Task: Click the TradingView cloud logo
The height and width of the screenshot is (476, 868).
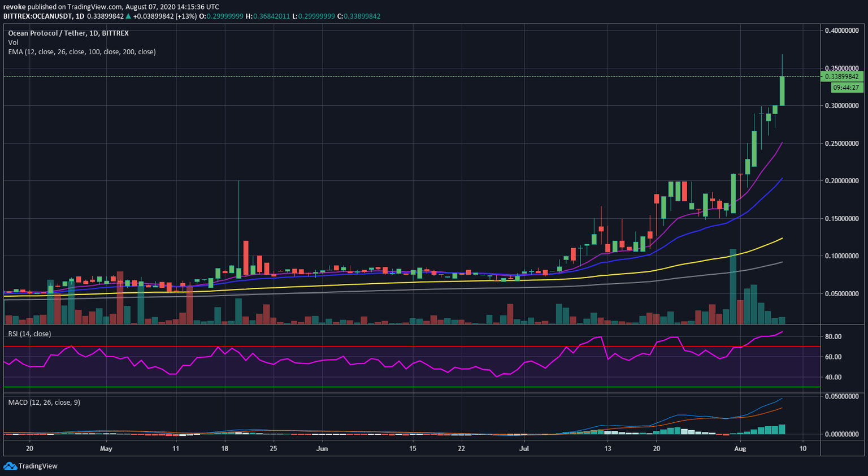Action: click(x=9, y=466)
